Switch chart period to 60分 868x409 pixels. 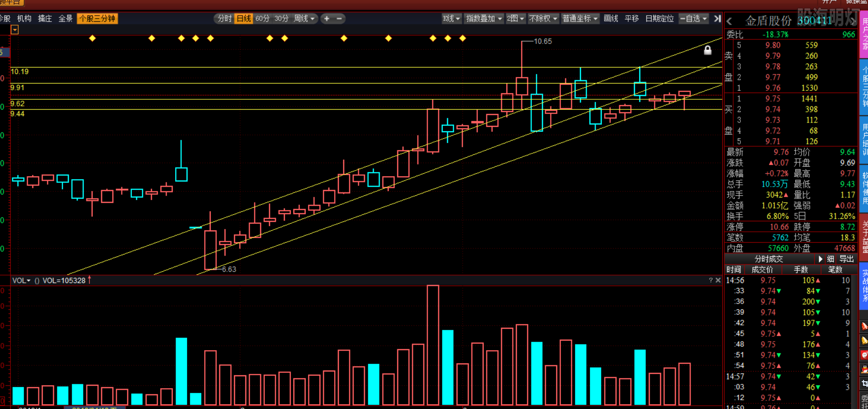[262, 19]
